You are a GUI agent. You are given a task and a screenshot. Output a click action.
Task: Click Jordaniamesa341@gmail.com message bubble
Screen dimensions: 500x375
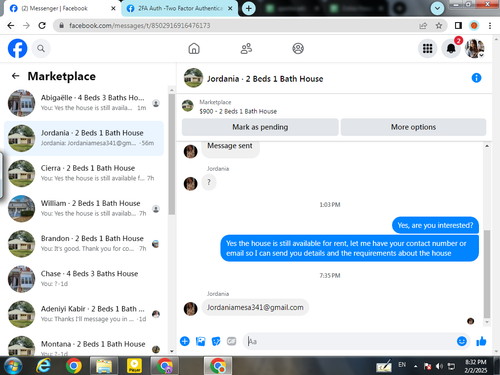click(255, 307)
